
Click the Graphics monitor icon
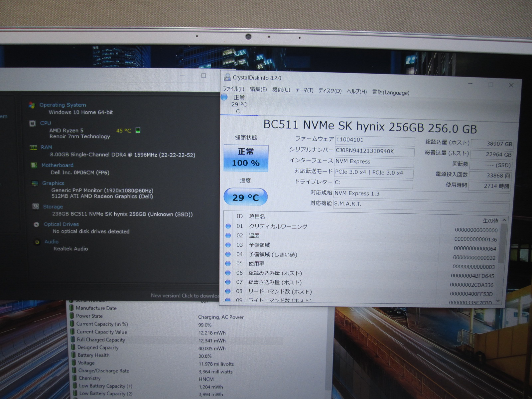pos(35,184)
